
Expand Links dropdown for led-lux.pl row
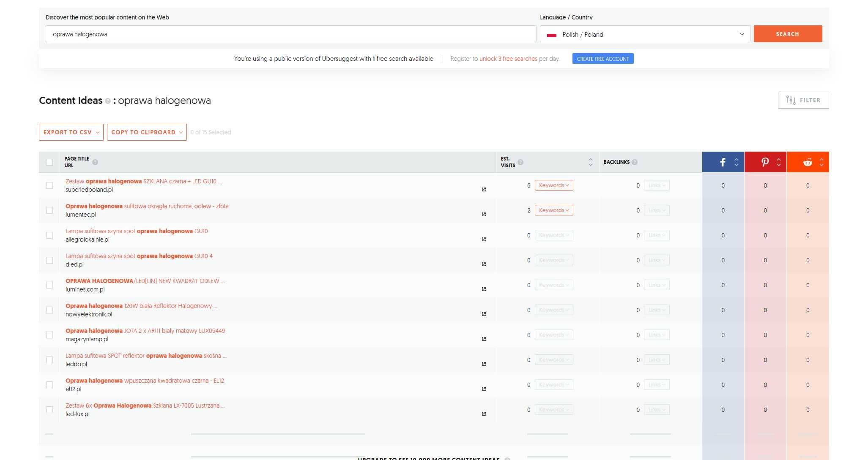point(657,410)
